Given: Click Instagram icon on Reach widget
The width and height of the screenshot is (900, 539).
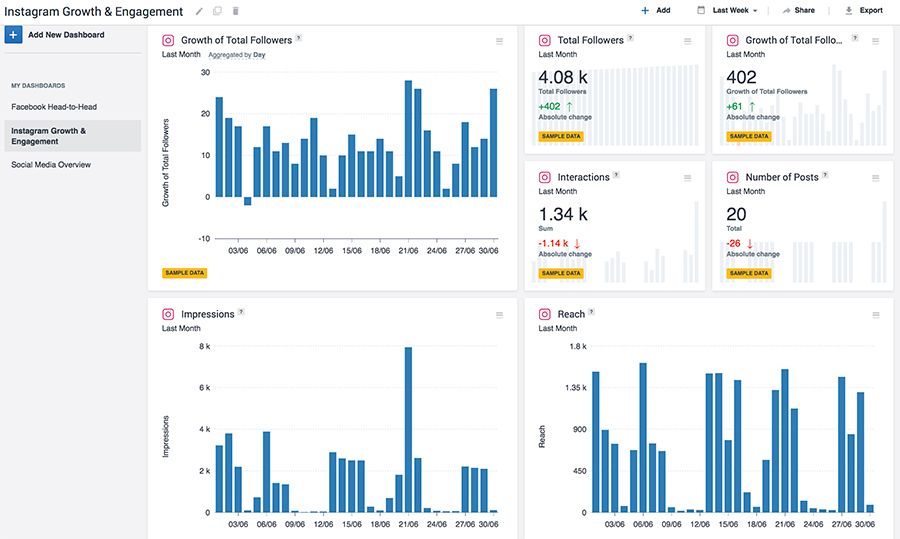Looking at the screenshot, I should [545, 314].
